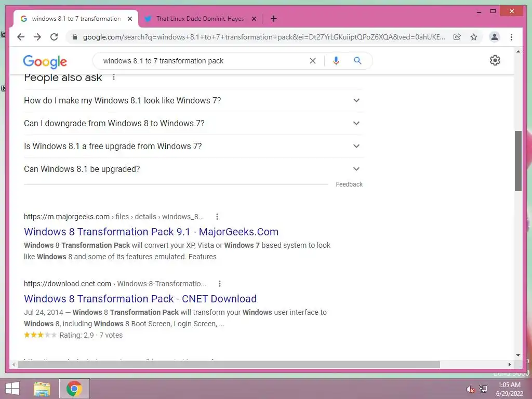The image size is (532, 399).
Task: Expand Can I downgrade from Windows 8 question
Action: click(193, 123)
